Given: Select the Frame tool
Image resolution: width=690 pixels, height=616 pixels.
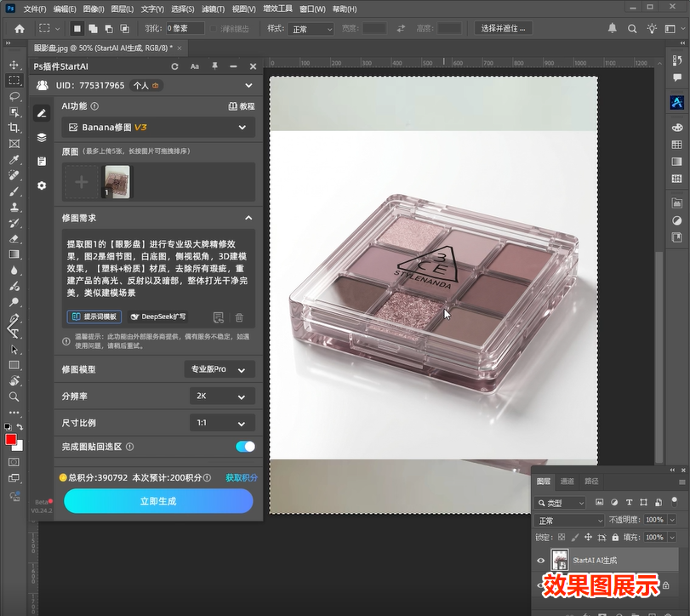Looking at the screenshot, I should click(x=14, y=144).
